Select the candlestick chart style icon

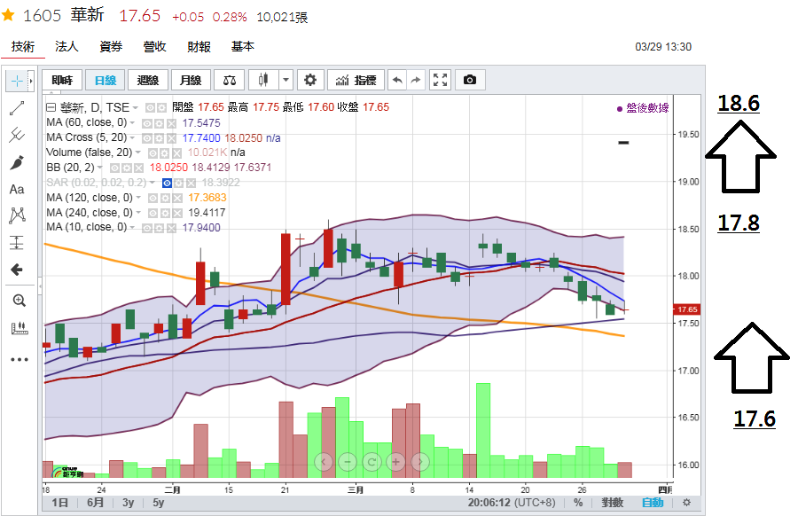click(263, 80)
